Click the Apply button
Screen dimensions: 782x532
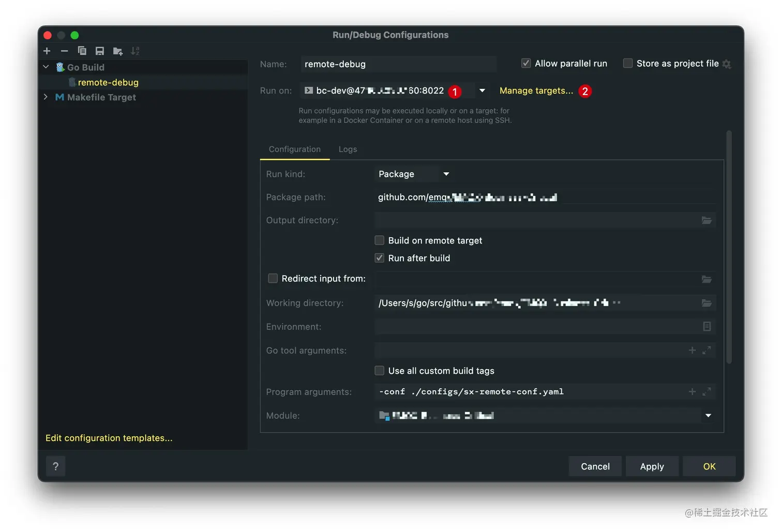click(652, 466)
